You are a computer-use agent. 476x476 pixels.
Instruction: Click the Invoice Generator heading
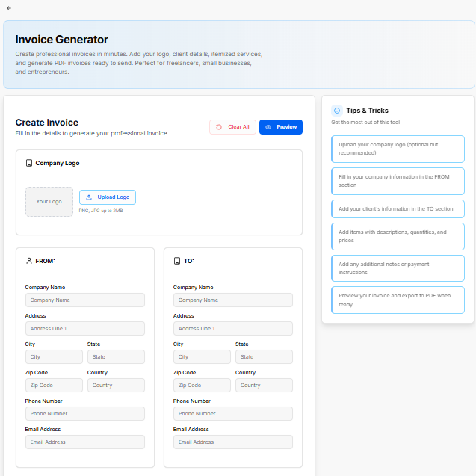[x=61, y=40]
